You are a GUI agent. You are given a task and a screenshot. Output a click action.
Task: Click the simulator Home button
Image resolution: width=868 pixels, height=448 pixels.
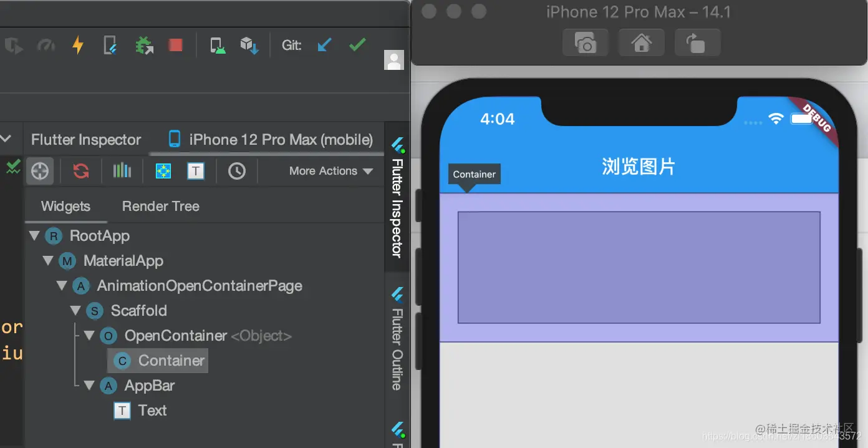click(642, 43)
